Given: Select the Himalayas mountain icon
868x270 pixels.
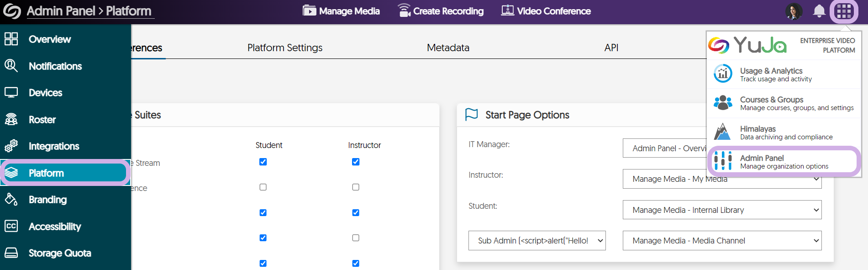Looking at the screenshot, I should (722, 132).
